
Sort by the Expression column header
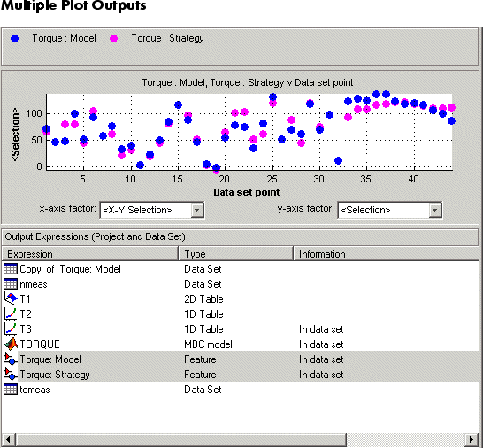click(90, 254)
